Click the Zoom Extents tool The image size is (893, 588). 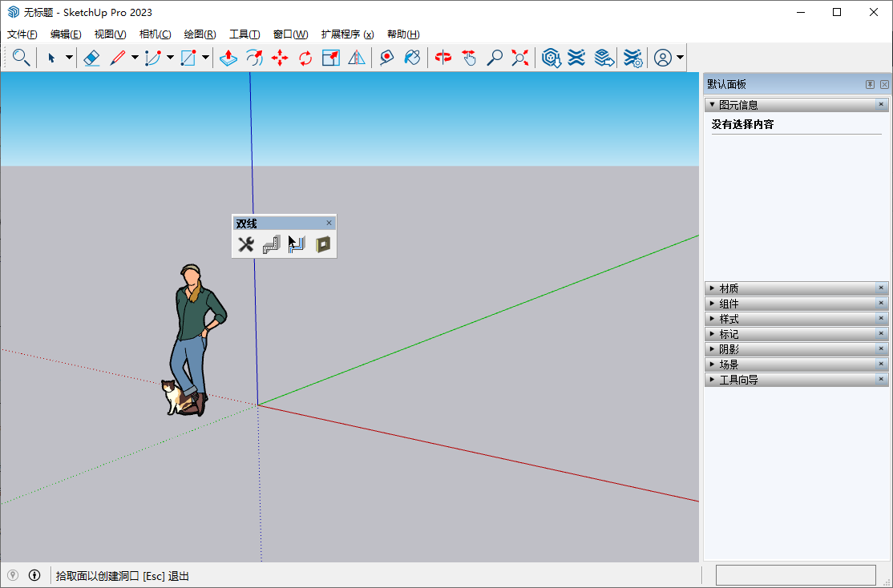tap(520, 58)
